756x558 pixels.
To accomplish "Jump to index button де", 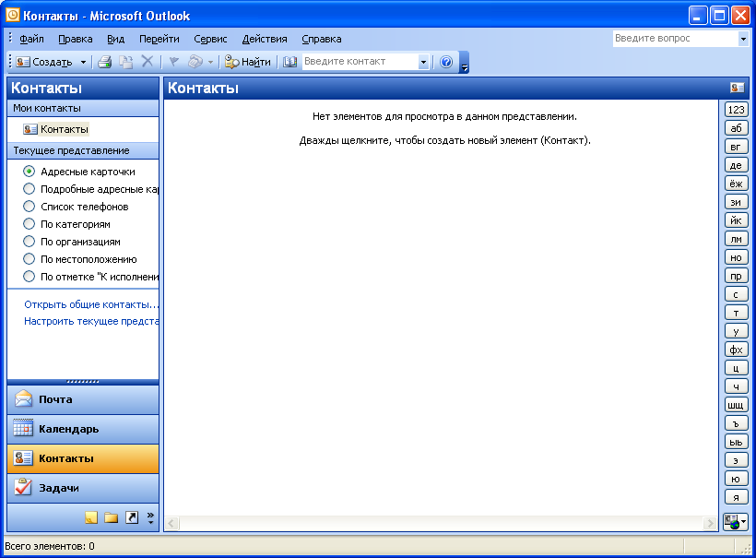I will coord(737,165).
